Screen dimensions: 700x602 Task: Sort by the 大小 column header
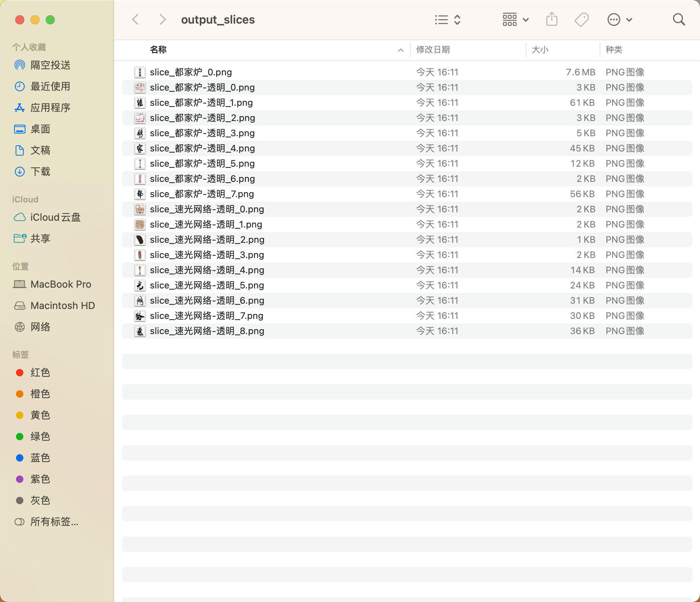(540, 49)
